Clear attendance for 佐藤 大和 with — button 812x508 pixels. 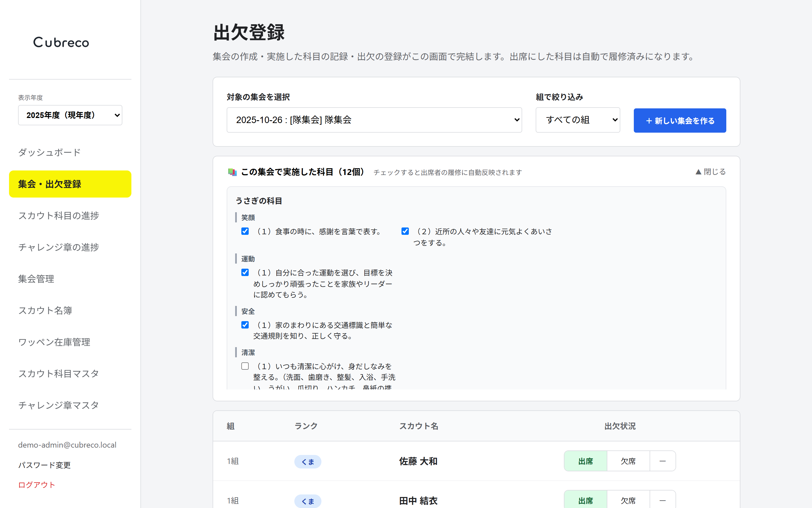pos(662,461)
